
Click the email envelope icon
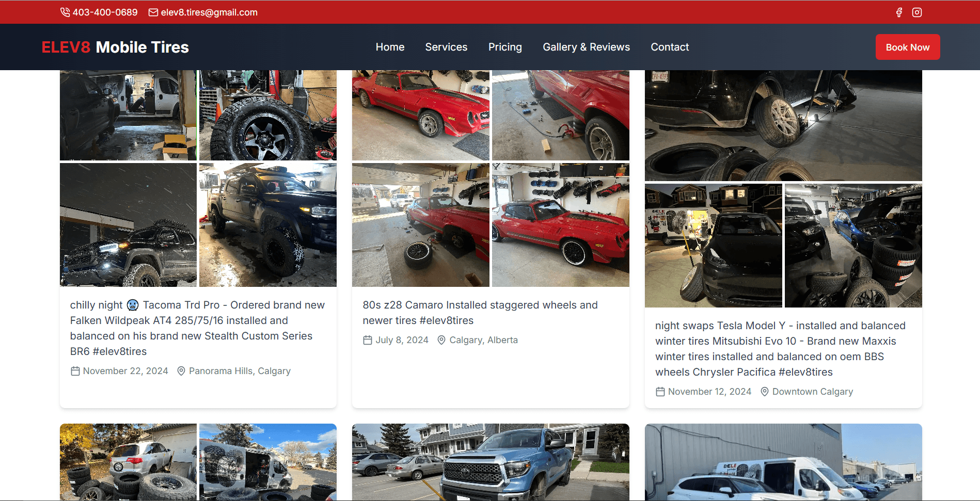point(153,12)
